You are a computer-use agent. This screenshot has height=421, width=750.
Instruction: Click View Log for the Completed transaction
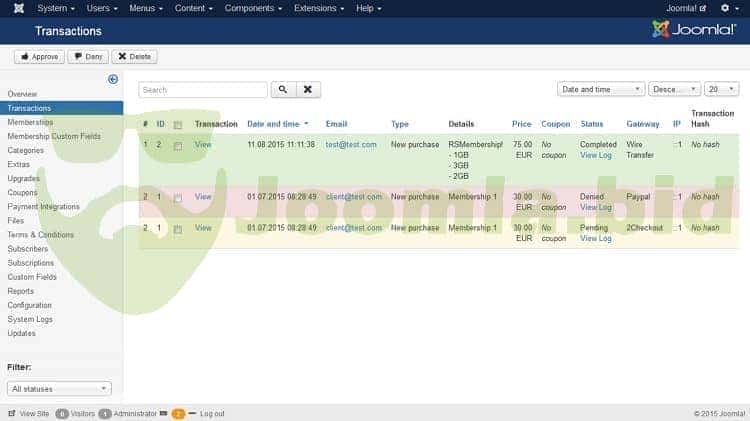(x=595, y=155)
